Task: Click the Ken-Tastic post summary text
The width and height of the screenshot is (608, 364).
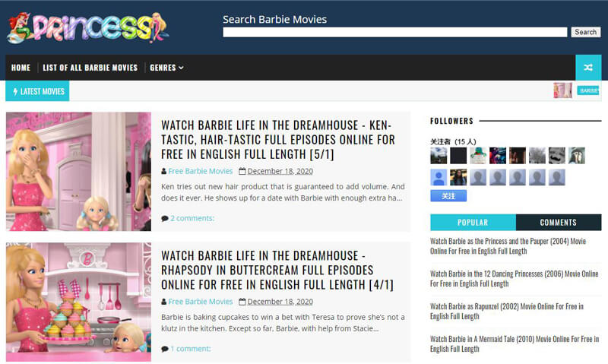Action: 283,192
